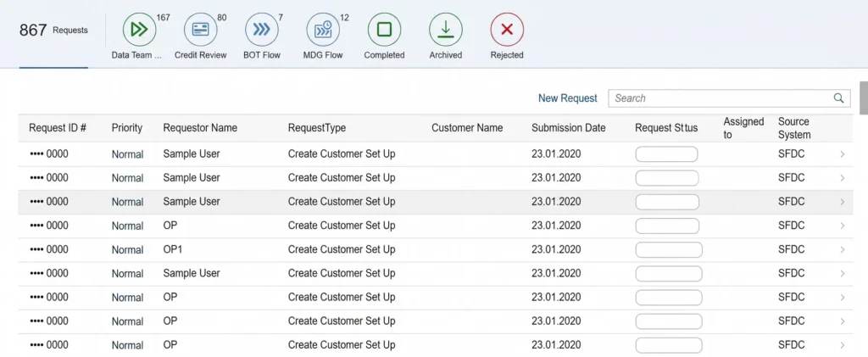Expand the OP1 row chevron
Screen dimensions: 868x357
click(842, 249)
